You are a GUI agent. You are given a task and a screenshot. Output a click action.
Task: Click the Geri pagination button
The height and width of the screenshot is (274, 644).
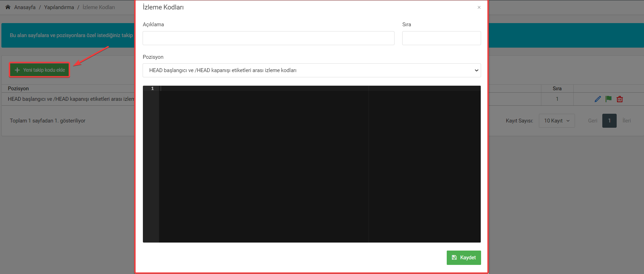click(x=592, y=121)
